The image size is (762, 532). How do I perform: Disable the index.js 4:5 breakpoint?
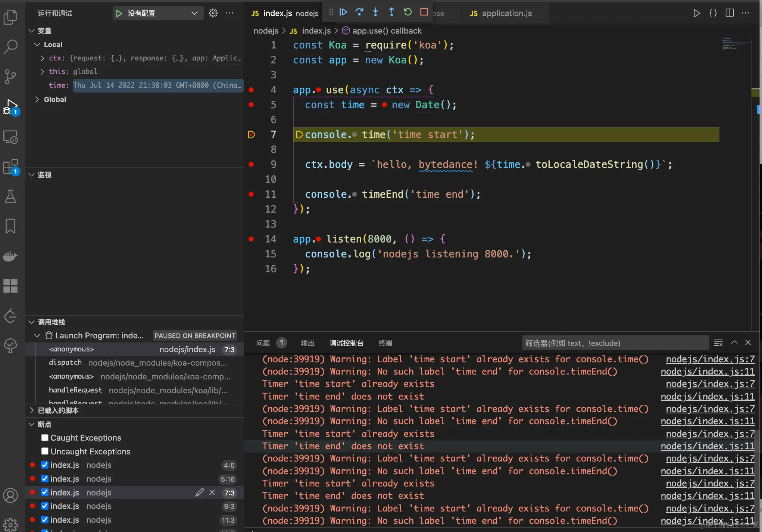tap(45, 465)
